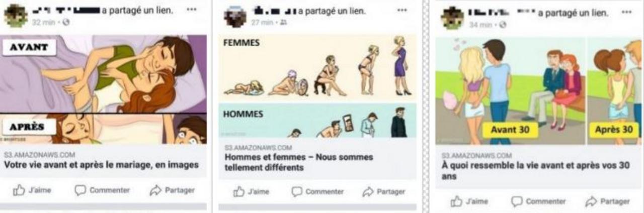
Task: Click the FEMMES / HOMMES evolution image
Action: [x=317, y=86]
